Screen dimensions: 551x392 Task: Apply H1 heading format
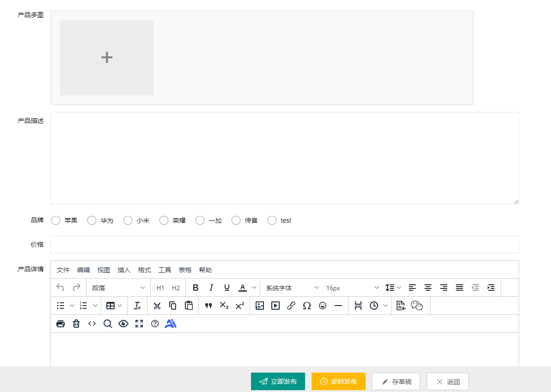(x=160, y=288)
